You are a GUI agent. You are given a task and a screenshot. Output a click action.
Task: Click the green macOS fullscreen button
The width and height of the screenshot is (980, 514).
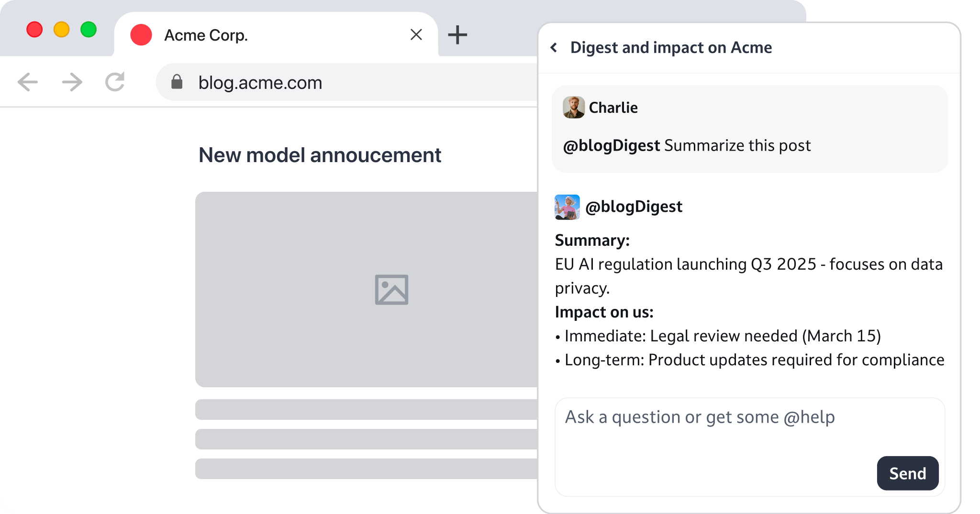[89, 30]
